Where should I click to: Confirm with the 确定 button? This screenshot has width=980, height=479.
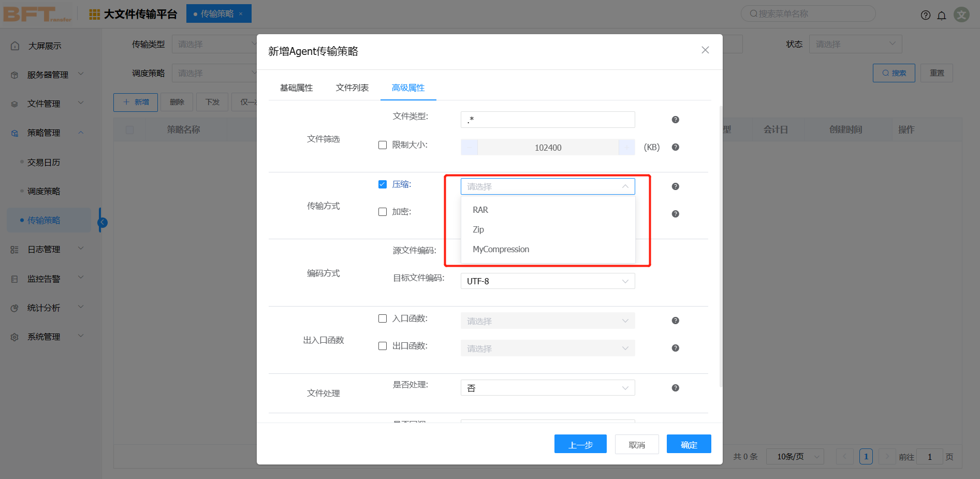[689, 444]
